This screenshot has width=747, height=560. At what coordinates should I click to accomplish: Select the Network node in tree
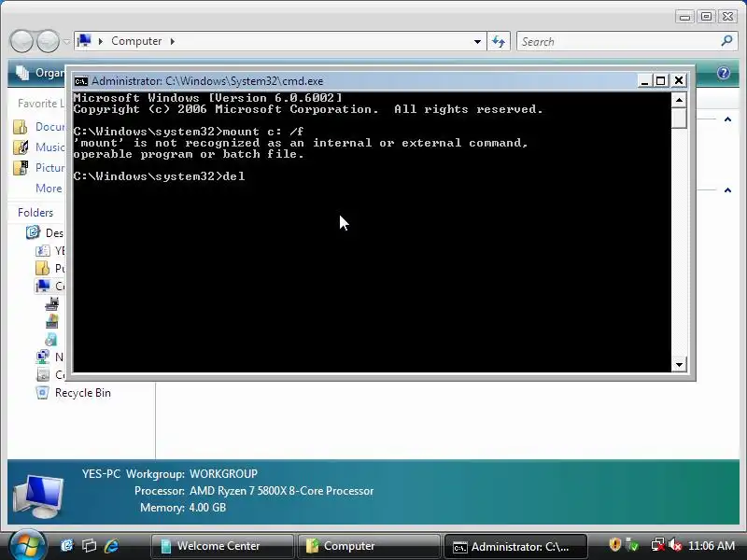coord(50,357)
